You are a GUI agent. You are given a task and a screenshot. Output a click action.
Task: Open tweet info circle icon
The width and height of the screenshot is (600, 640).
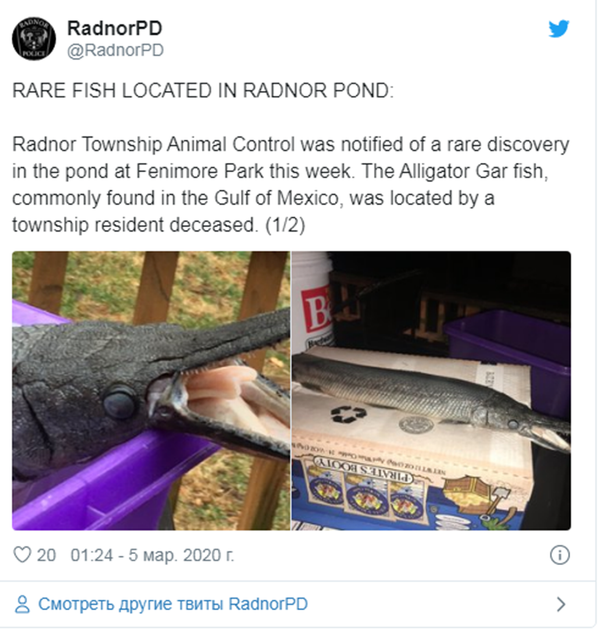(x=559, y=555)
